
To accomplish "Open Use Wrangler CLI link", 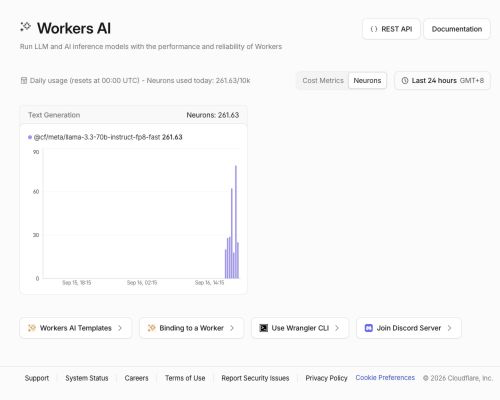I will pyautogui.click(x=300, y=328).
